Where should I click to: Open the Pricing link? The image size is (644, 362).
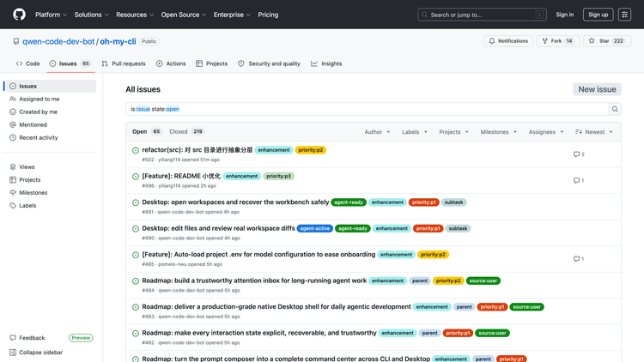[x=268, y=15]
